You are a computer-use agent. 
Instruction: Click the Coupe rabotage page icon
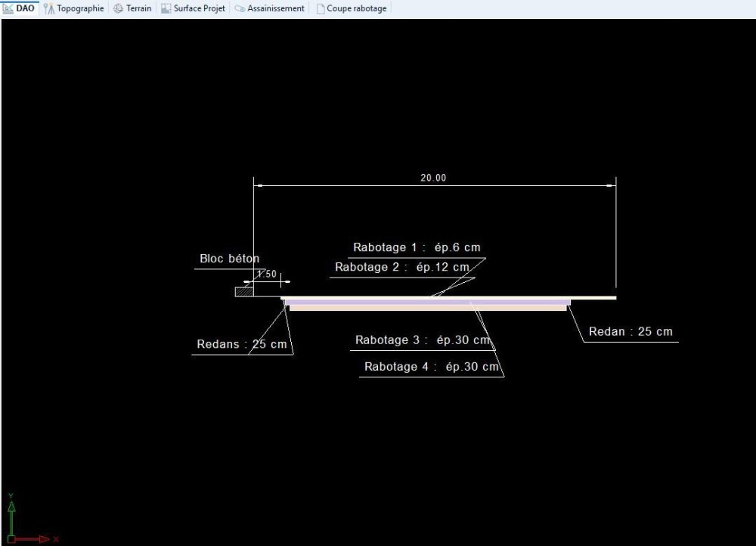320,8
